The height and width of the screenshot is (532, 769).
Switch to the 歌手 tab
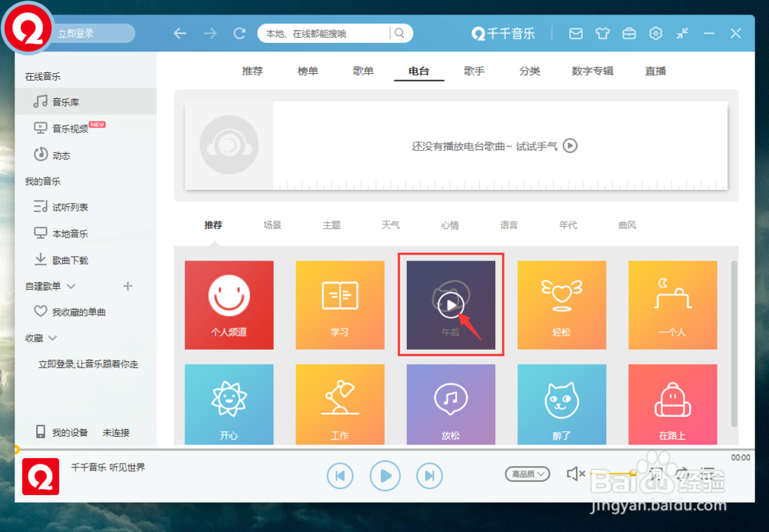[475, 71]
